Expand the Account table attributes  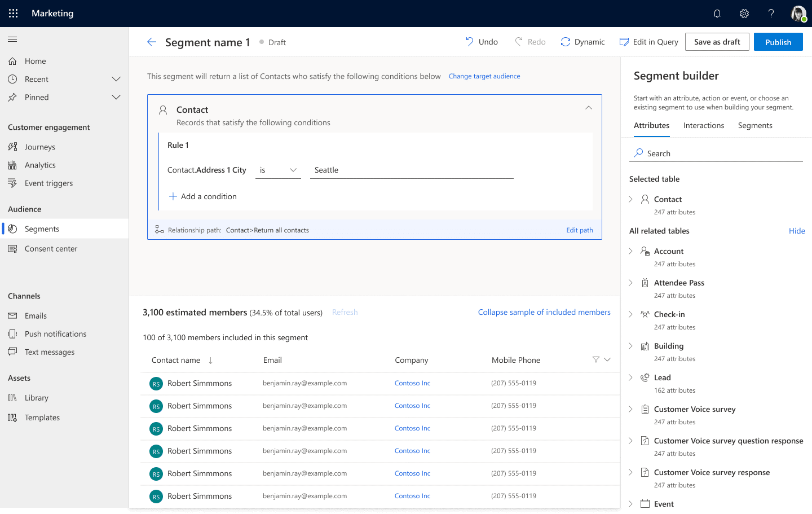coord(630,252)
